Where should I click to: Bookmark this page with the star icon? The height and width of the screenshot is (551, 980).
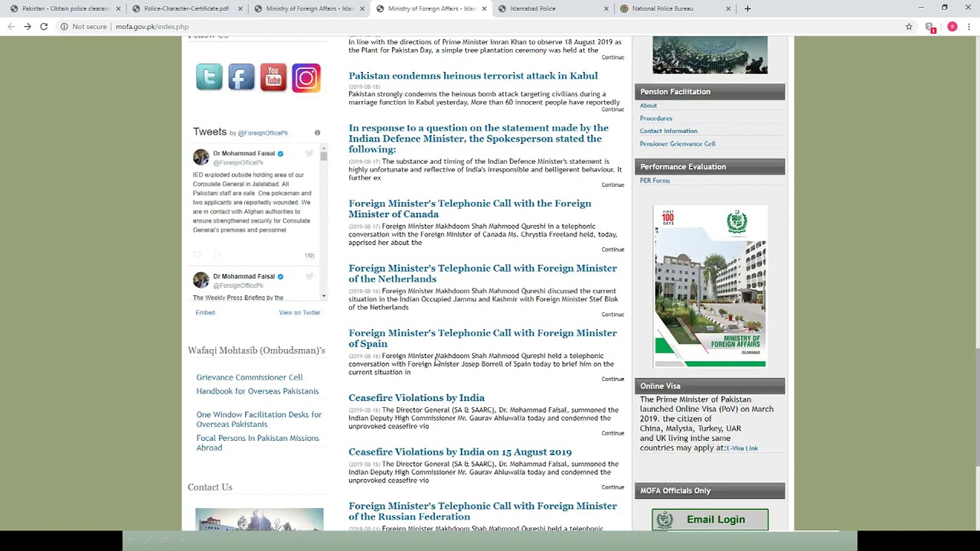point(909,27)
